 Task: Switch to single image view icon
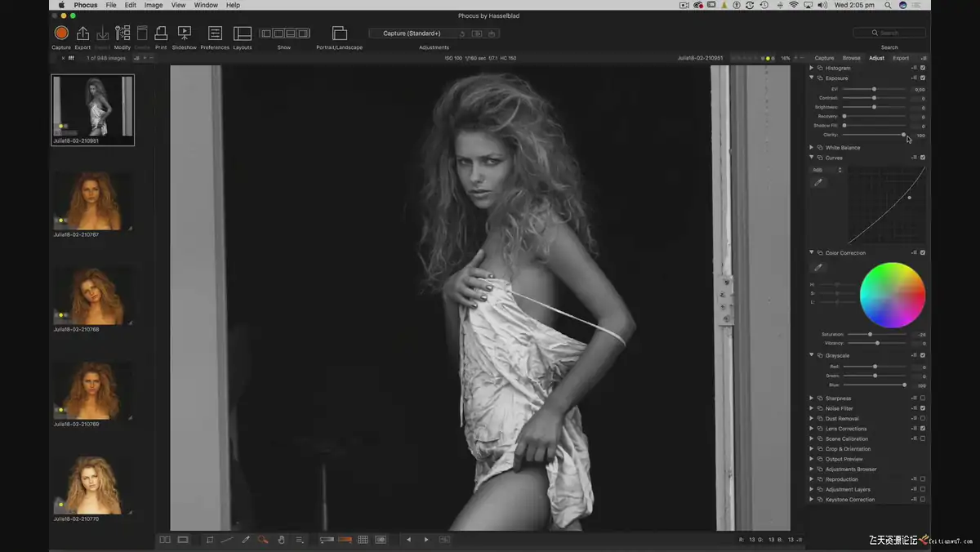coord(183,540)
